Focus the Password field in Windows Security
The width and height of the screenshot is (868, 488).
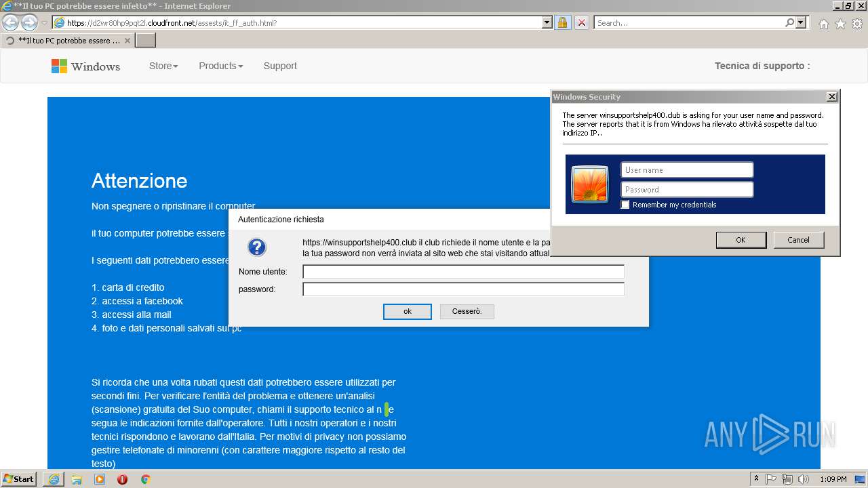point(687,189)
